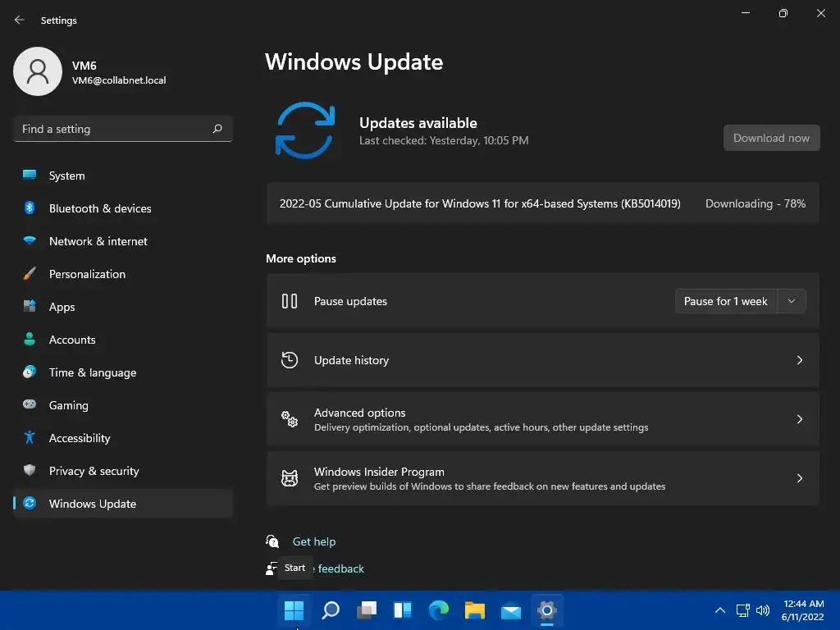Click the Update history label
840x630 pixels.
(x=351, y=360)
